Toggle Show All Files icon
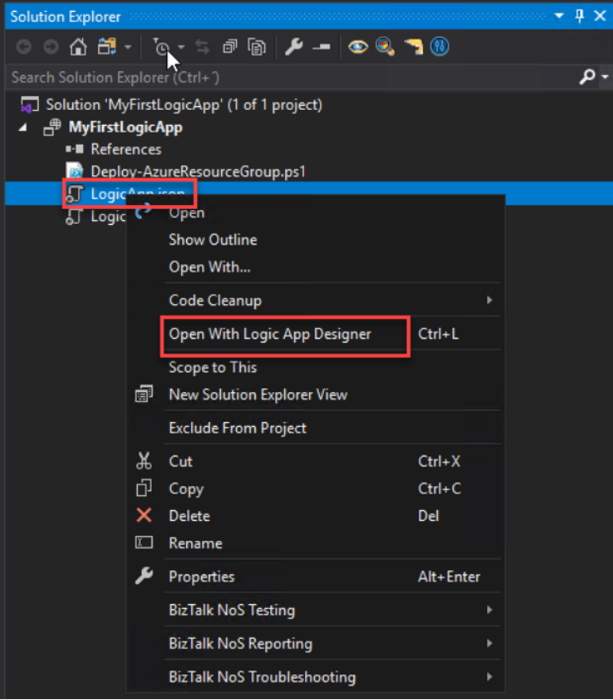Viewport: 613px width, 700px height. [257, 48]
